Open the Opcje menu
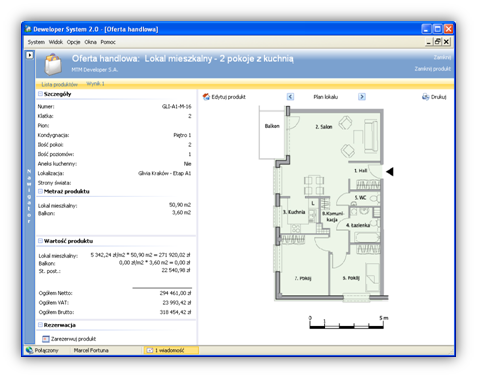The image size is (477, 378). 73,42
